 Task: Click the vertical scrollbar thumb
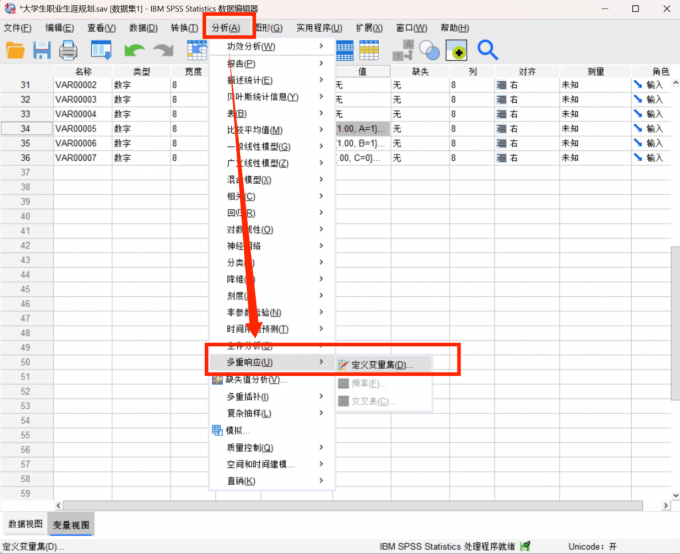[x=675, y=323]
